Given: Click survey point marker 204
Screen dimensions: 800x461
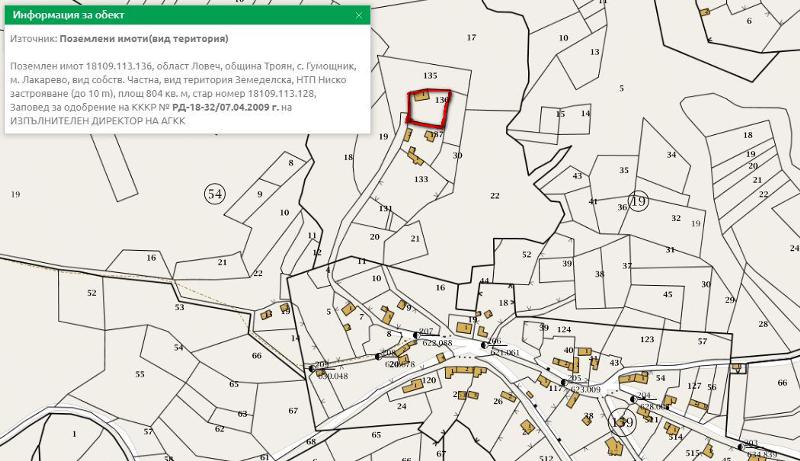Looking at the screenshot, I should click(x=636, y=400).
